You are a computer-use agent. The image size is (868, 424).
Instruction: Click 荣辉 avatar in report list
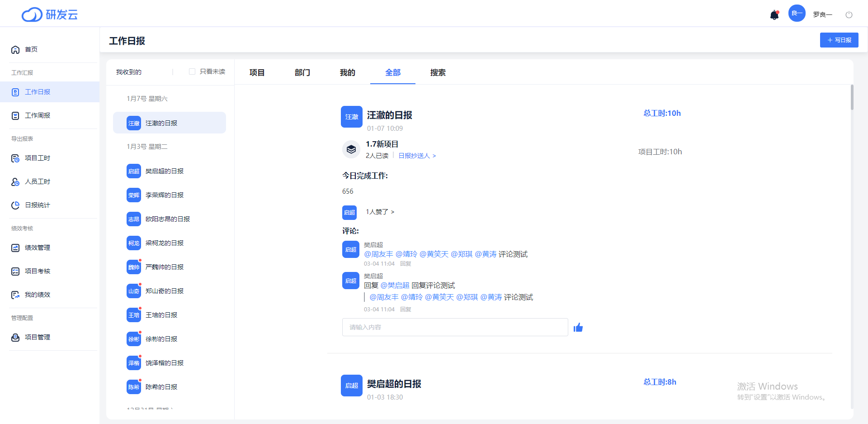(x=134, y=195)
